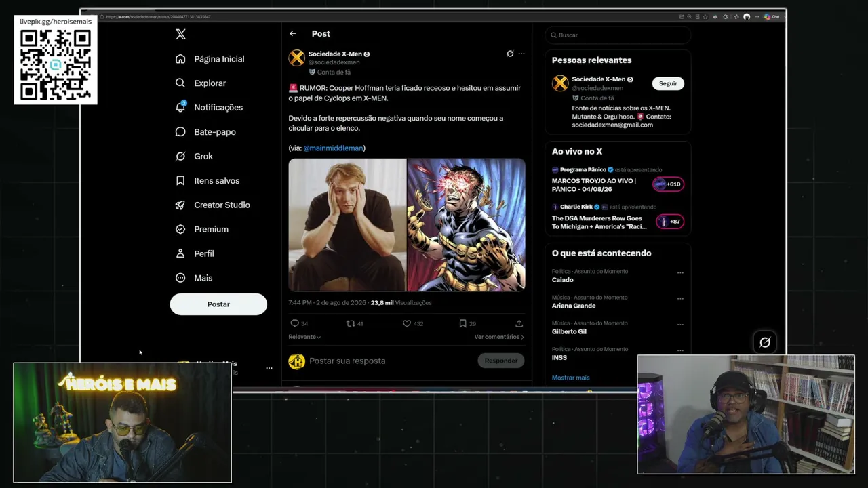Open the post's Grok action icon
This screenshot has height=488, width=868.
510,54
